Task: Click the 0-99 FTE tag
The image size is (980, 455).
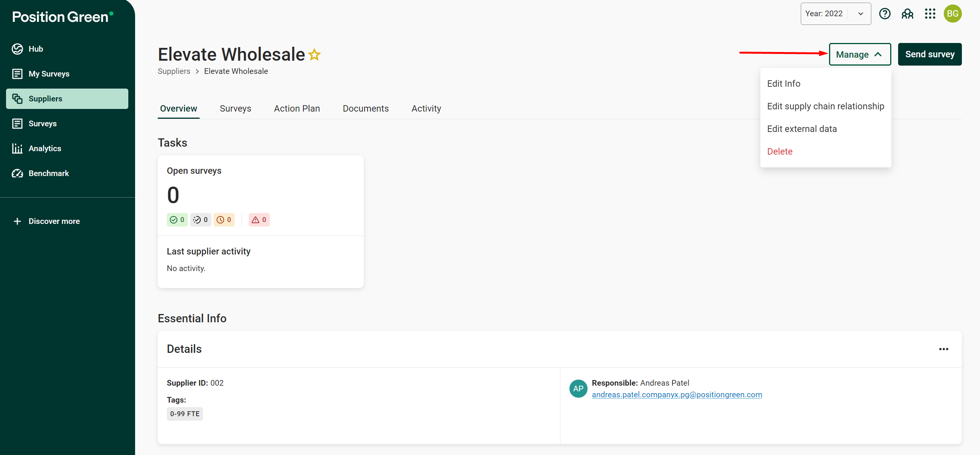Action: pyautogui.click(x=185, y=414)
